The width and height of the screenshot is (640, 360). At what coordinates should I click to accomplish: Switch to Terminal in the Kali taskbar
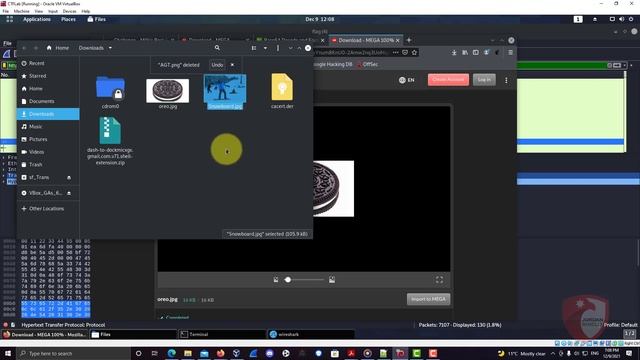[222, 334]
